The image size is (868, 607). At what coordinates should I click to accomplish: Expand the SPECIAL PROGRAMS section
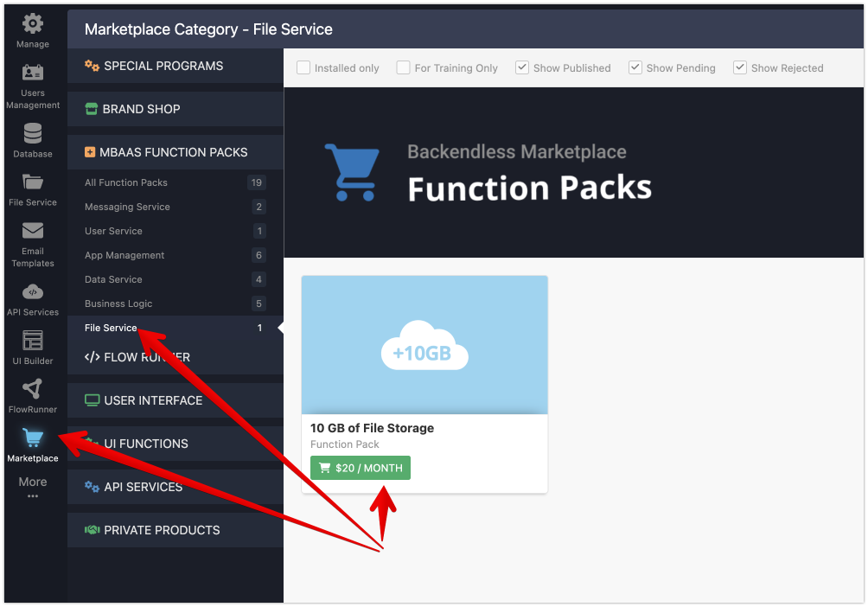176,66
